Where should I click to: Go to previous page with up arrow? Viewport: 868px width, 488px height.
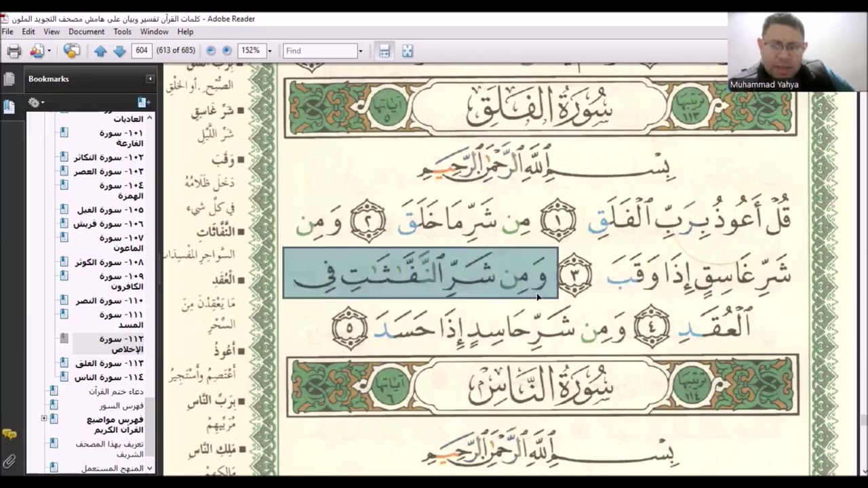100,51
